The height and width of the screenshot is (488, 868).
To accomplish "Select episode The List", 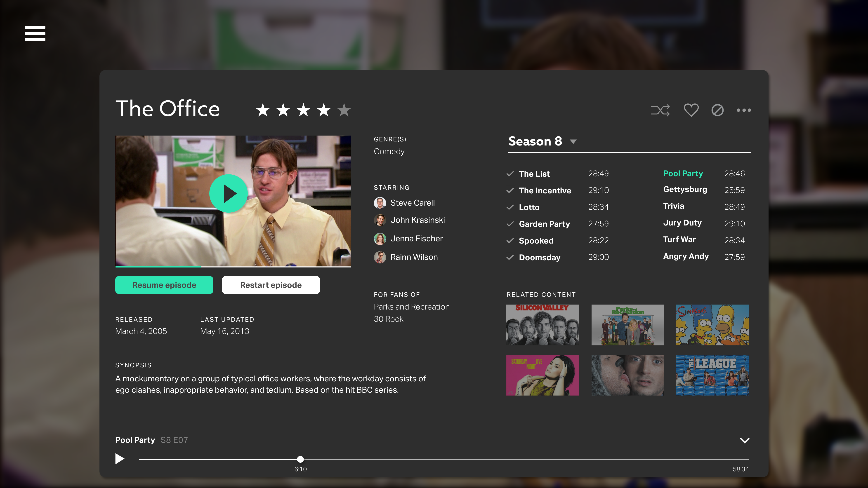I will [534, 174].
